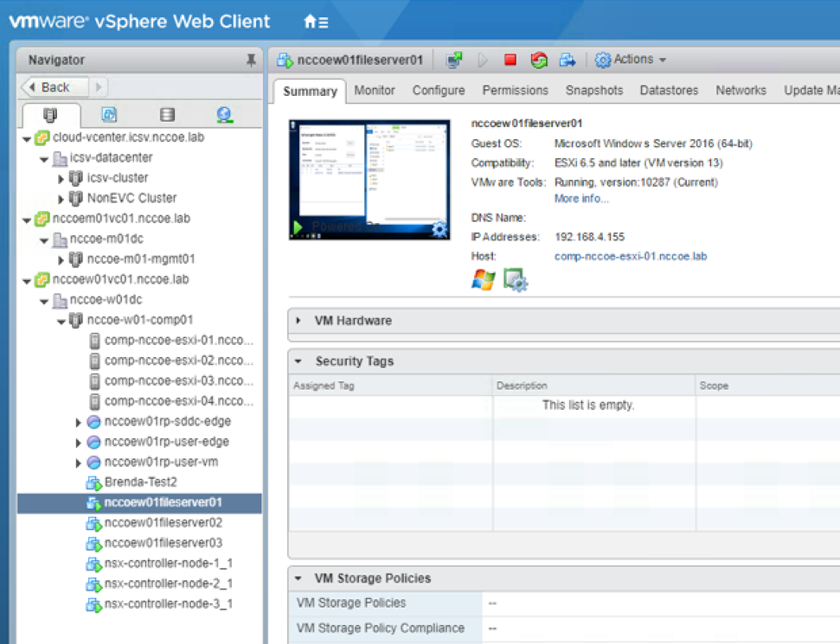Click the nccoew01fileserver03 VM icon
This screenshot has height=644, width=840.
(93, 544)
